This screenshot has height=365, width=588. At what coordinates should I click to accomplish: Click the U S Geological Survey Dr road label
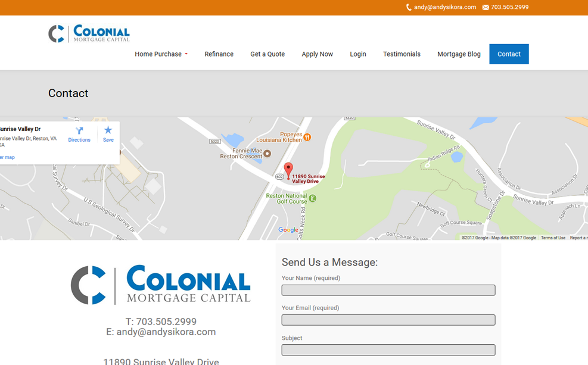[x=109, y=215]
